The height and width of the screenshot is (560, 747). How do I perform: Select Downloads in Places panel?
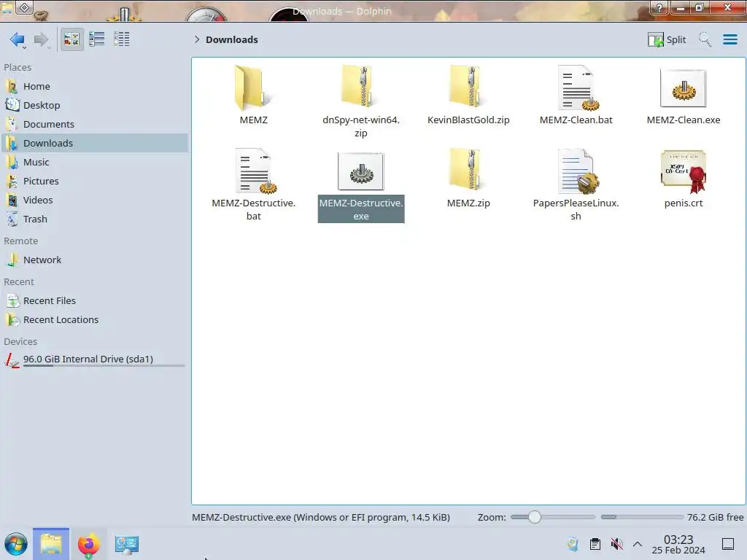pyautogui.click(x=94, y=144)
